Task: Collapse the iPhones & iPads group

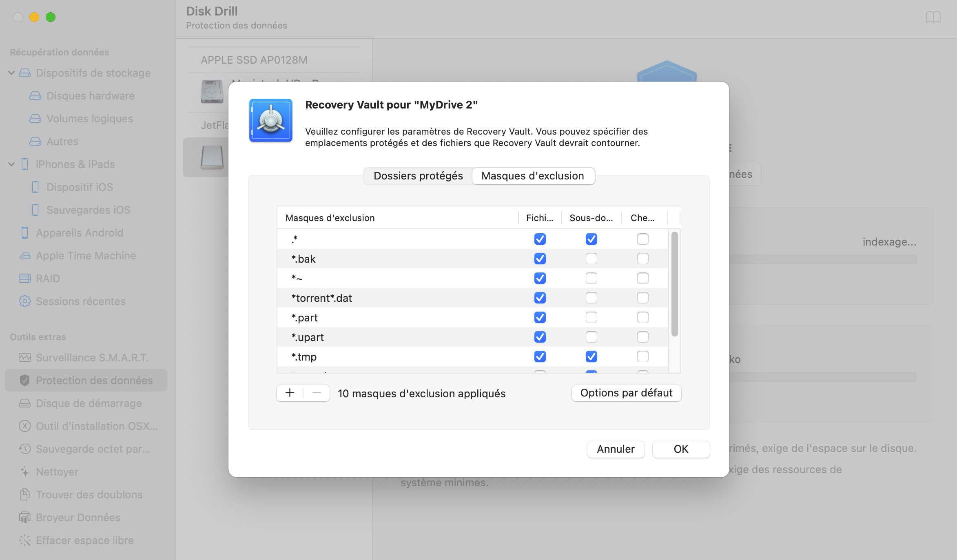Action: pos(11,164)
